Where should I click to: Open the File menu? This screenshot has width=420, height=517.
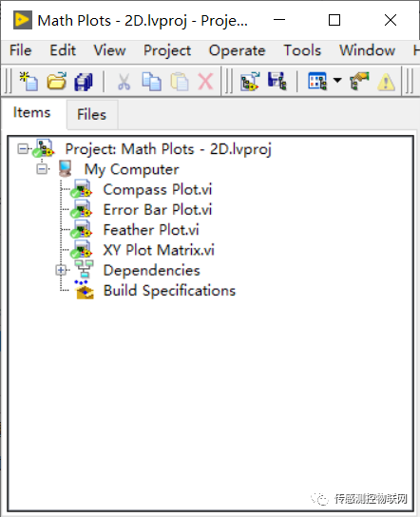pos(21,50)
